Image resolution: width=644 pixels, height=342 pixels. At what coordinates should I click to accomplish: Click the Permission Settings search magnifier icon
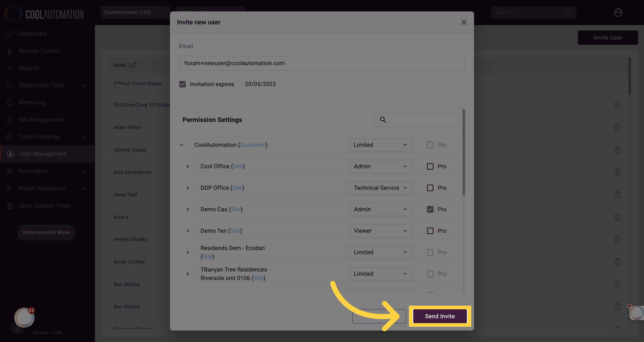coord(383,120)
